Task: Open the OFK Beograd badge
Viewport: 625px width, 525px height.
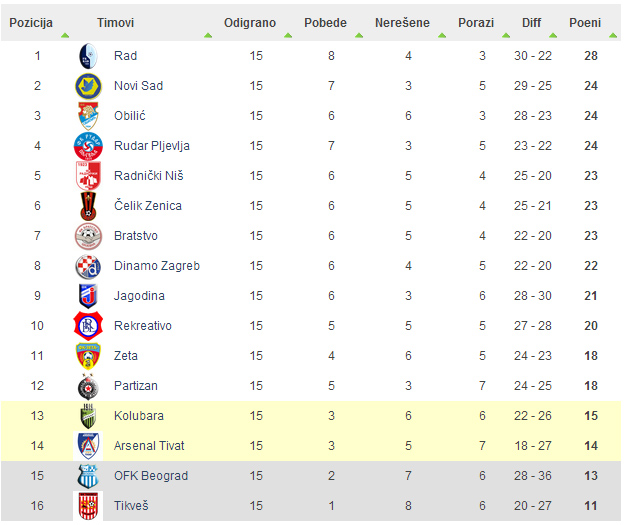Action: (x=88, y=476)
